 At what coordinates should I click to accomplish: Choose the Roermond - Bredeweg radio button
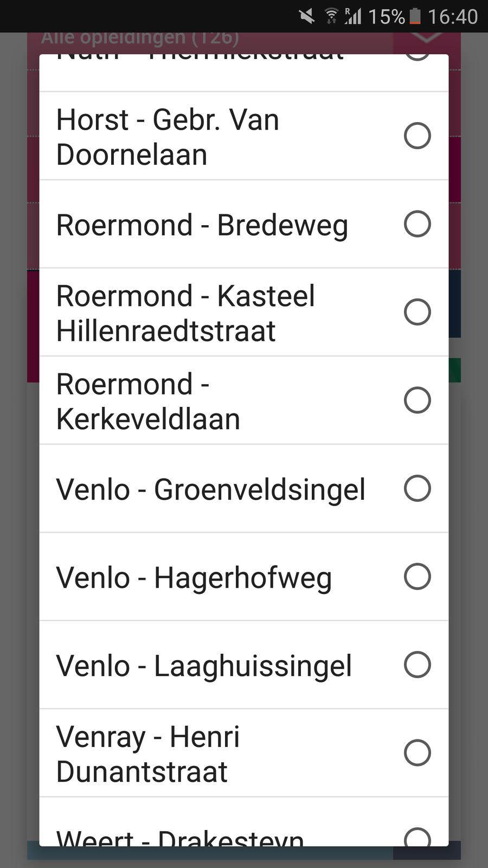[417, 224]
